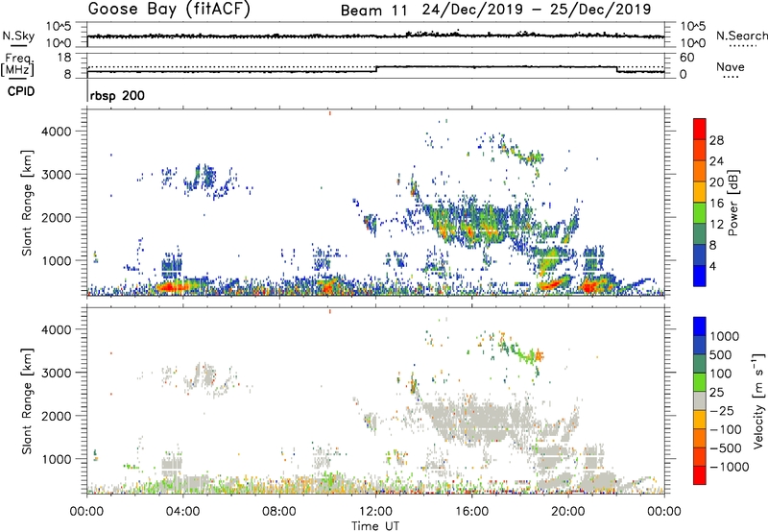Click the N.Sky noise trace in the top panel

(x=375, y=36)
